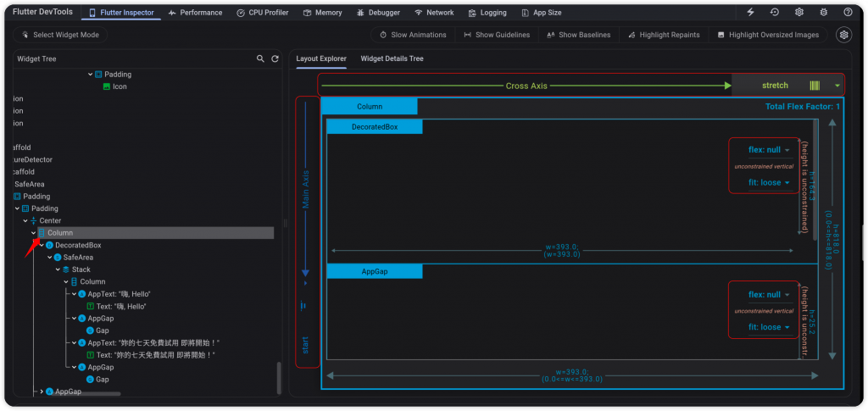Select AppText "妳的七天免費試用 即將開始！" row
Screen dimensions: 868x411
[x=153, y=343]
